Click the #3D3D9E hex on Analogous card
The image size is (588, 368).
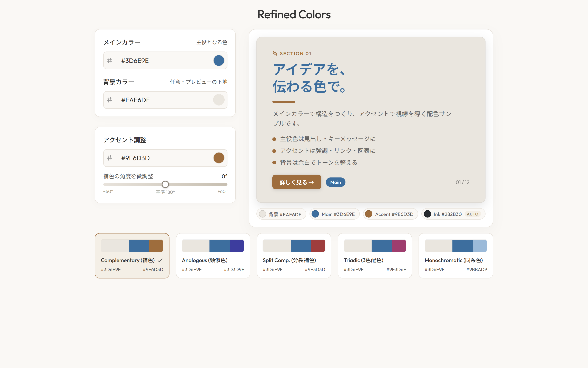234,269
